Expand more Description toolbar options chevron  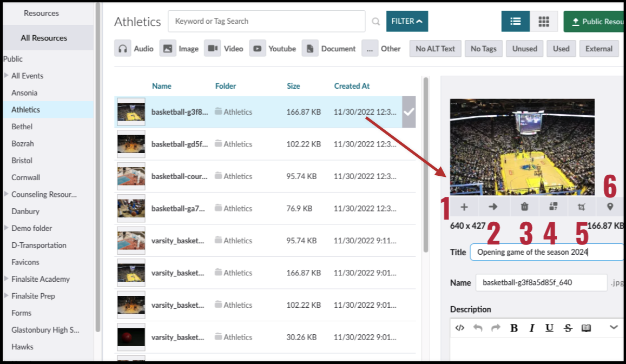click(x=614, y=327)
